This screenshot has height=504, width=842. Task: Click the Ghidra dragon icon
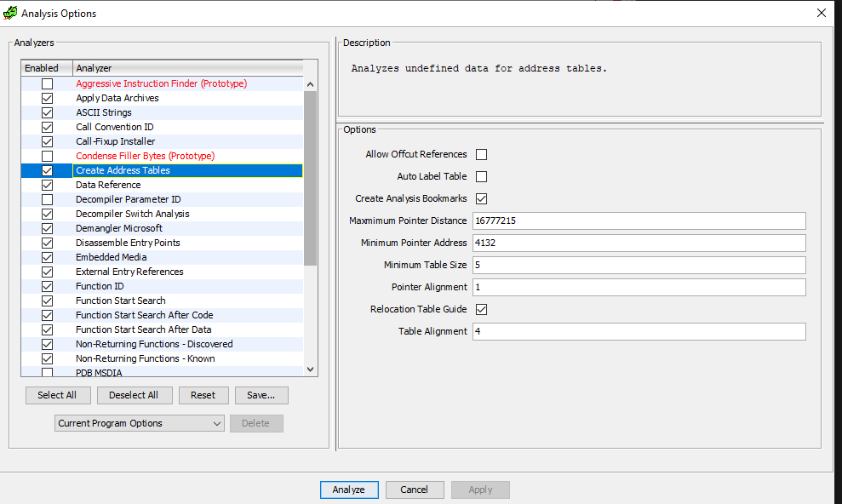tap(11, 13)
